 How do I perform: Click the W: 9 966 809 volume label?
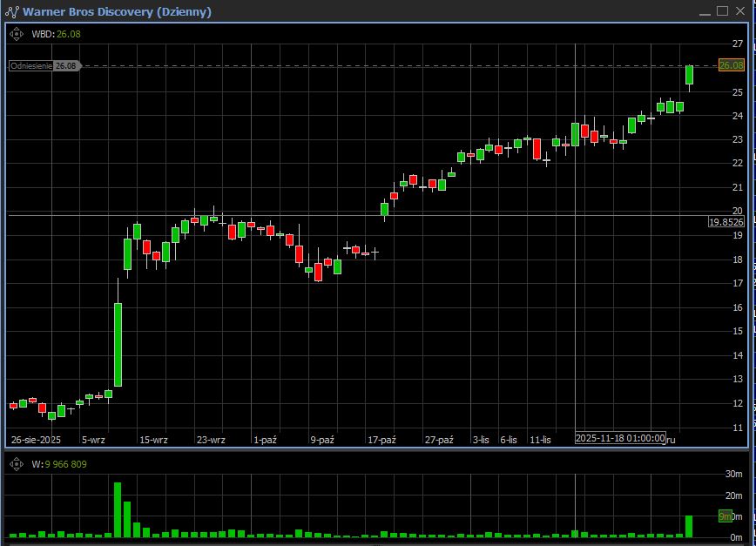point(58,464)
